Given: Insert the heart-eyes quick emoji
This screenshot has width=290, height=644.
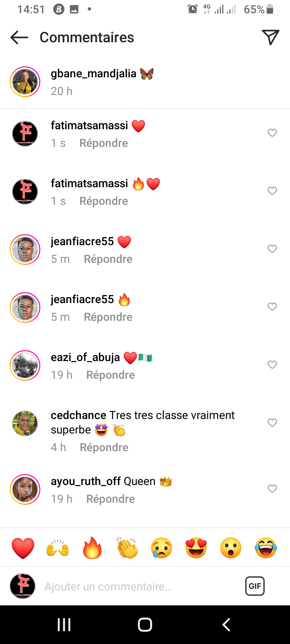Looking at the screenshot, I should point(196,548).
